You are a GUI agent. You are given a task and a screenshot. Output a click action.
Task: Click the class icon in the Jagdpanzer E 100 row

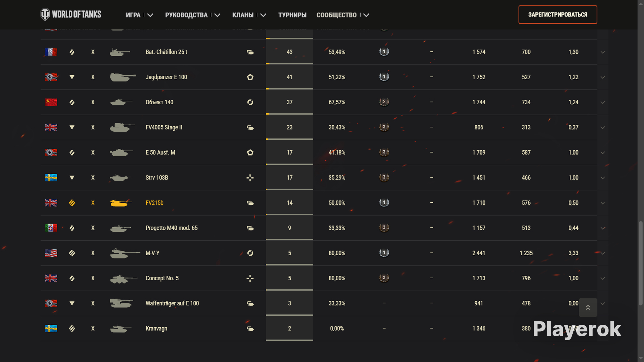250,77
